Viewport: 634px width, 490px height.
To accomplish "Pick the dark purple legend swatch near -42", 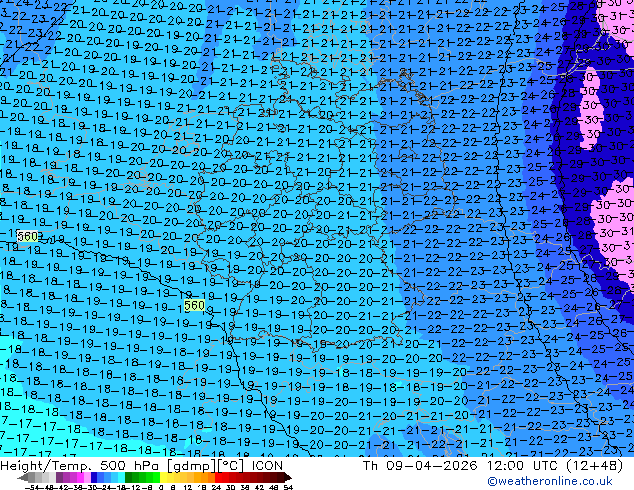I will point(59,477).
